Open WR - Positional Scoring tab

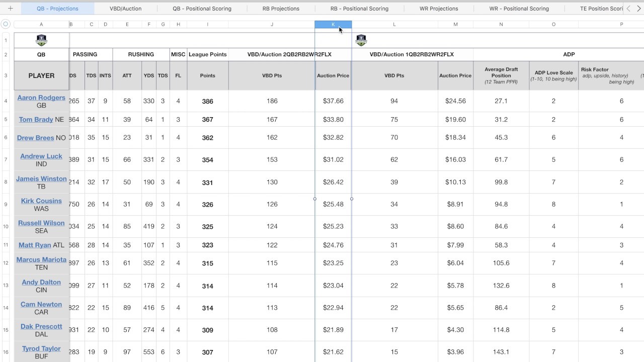tap(519, 9)
